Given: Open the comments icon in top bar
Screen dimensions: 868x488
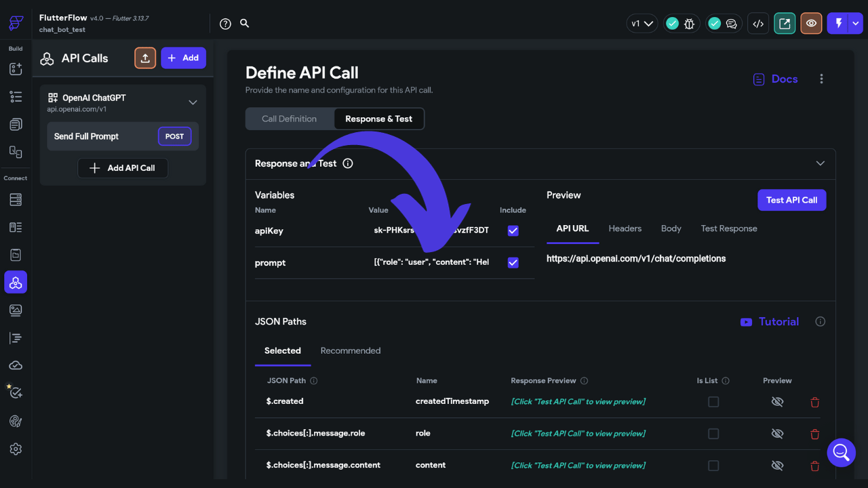Looking at the screenshot, I should click(x=731, y=24).
